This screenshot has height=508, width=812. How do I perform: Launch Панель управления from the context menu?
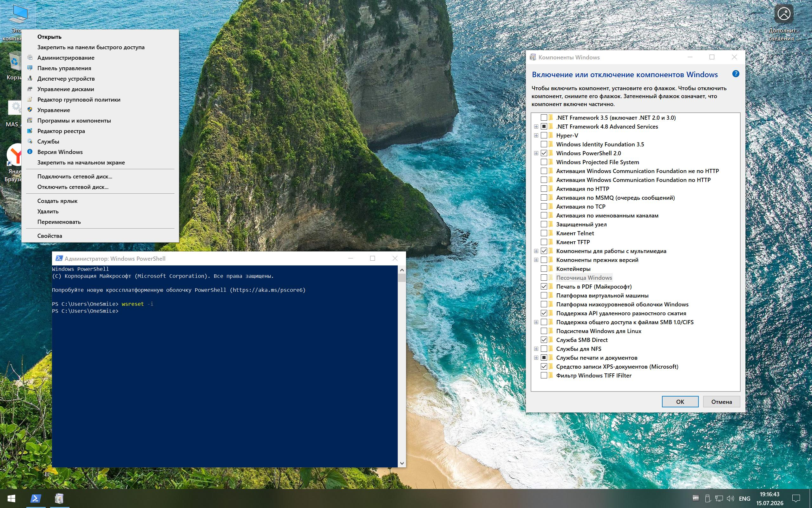pos(100,68)
